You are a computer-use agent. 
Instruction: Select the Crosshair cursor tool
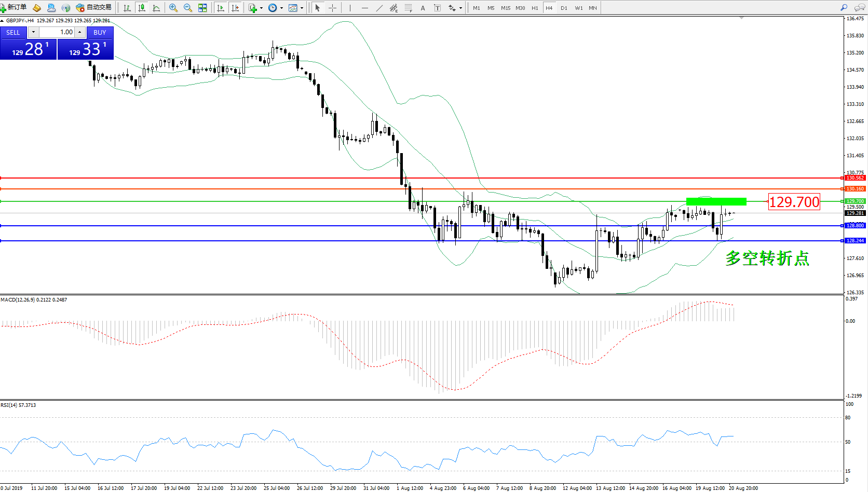click(x=332, y=8)
